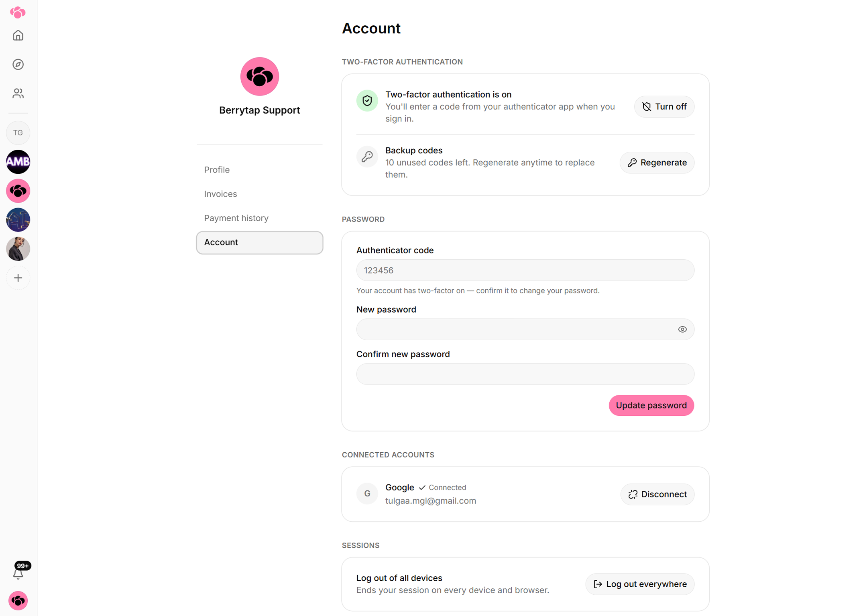Screen dimensions: 867x616
Task: Open the Home icon in sidebar
Action: 18,36
